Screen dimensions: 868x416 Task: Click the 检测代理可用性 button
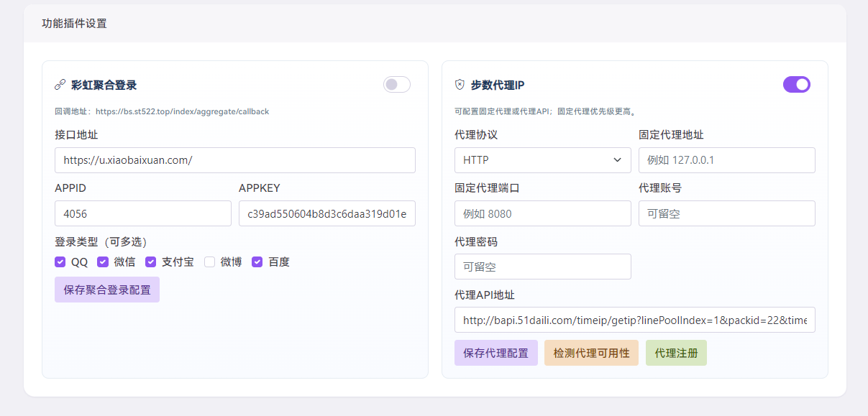point(591,353)
